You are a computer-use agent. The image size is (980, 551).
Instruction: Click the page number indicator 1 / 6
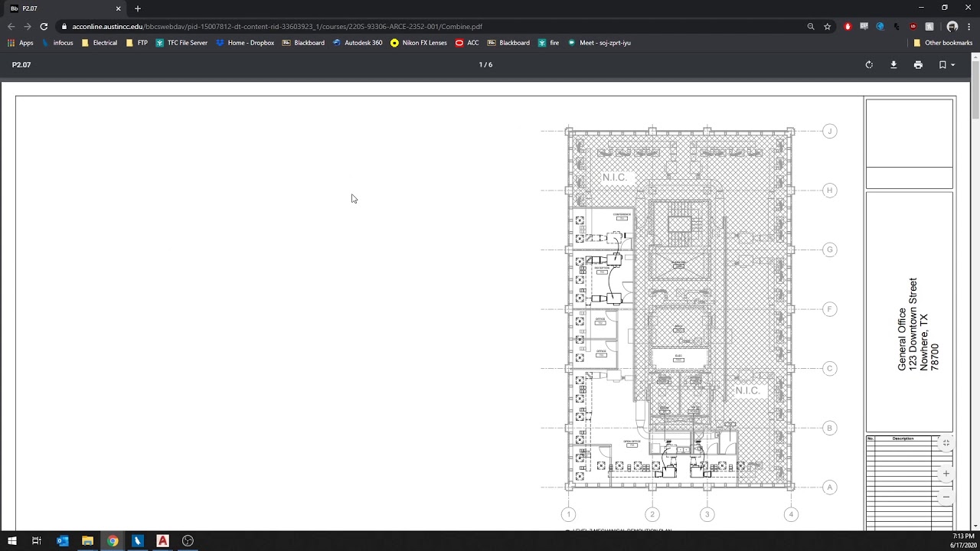[485, 65]
